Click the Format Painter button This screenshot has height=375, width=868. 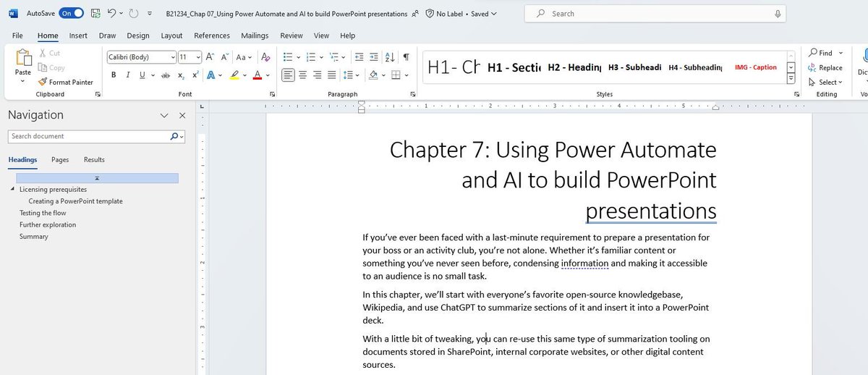point(66,83)
